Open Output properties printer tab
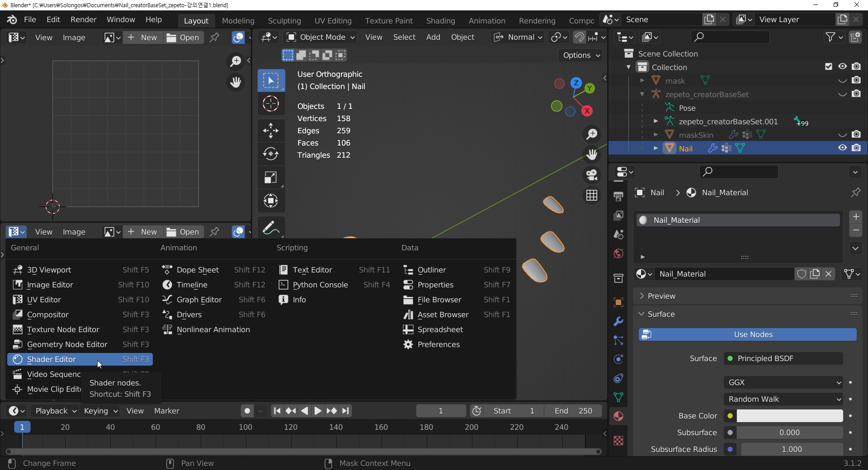The image size is (868, 470). (x=618, y=197)
